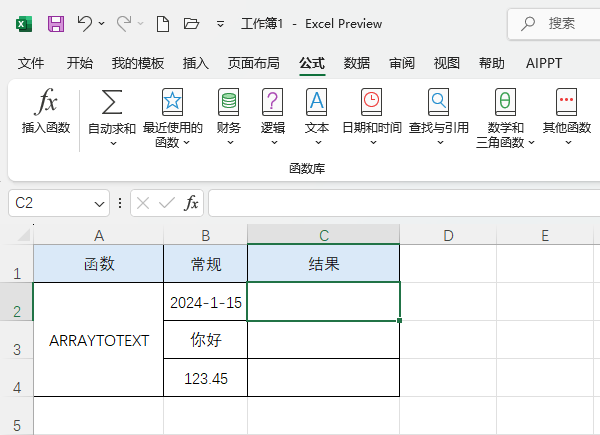Switch to the 我的模板 tab
600x435 pixels.
tap(138, 63)
